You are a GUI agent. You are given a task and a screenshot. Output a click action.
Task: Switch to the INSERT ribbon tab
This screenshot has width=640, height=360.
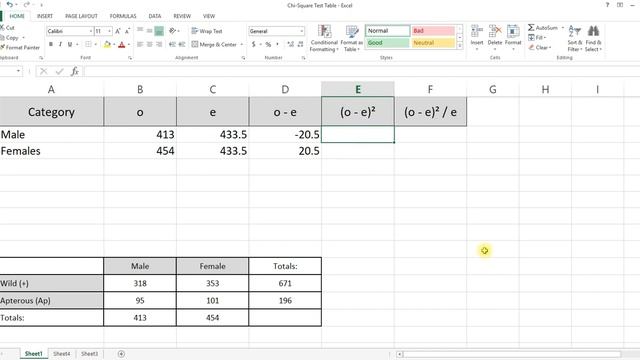pos(45,16)
